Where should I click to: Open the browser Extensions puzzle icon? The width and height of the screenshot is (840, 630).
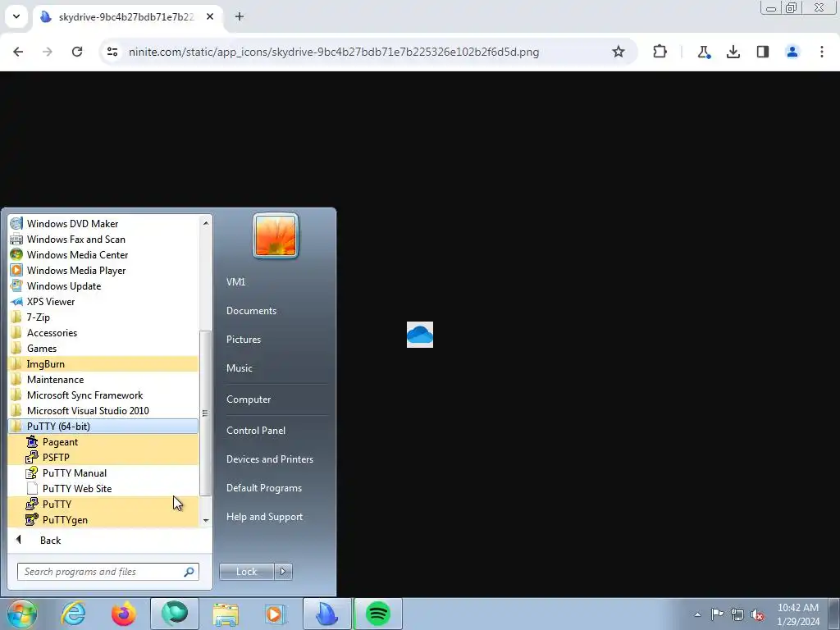[x=660, y=52]
